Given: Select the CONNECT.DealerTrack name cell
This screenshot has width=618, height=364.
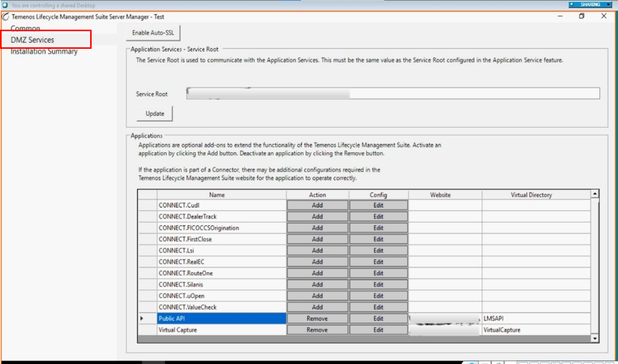Looking at the screenshot, I should point(222,216).
